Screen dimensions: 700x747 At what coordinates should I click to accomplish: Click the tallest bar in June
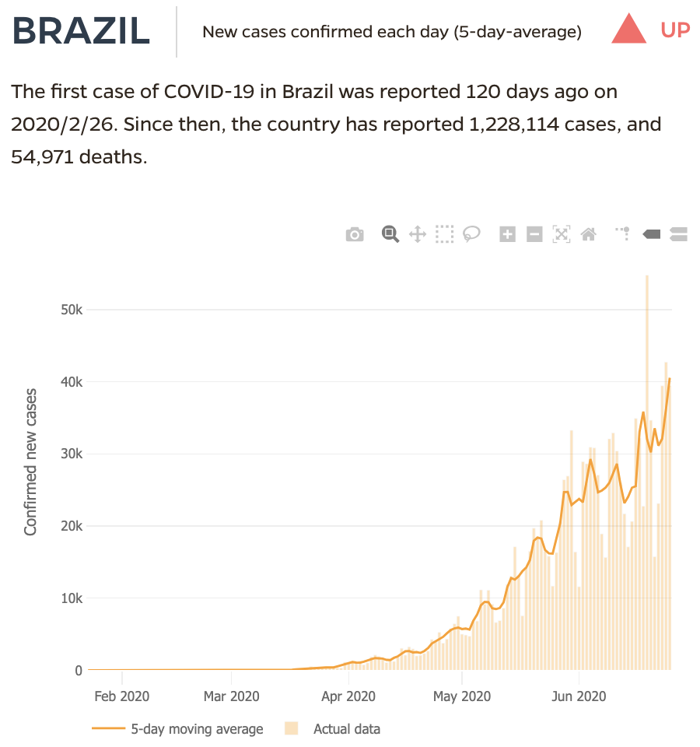point(646,467)
